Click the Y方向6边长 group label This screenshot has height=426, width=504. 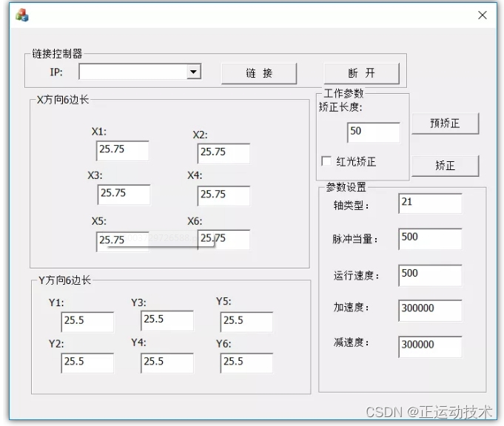64,280
